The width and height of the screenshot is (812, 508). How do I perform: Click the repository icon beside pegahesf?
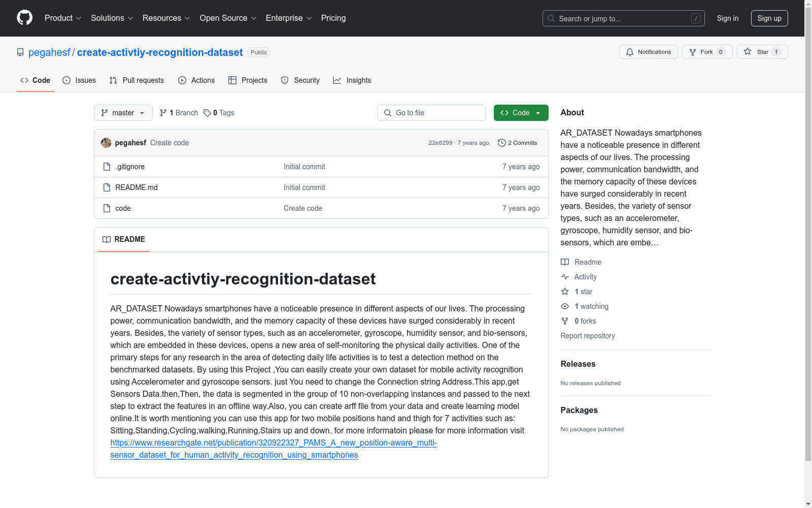click(x=20, y=52)
